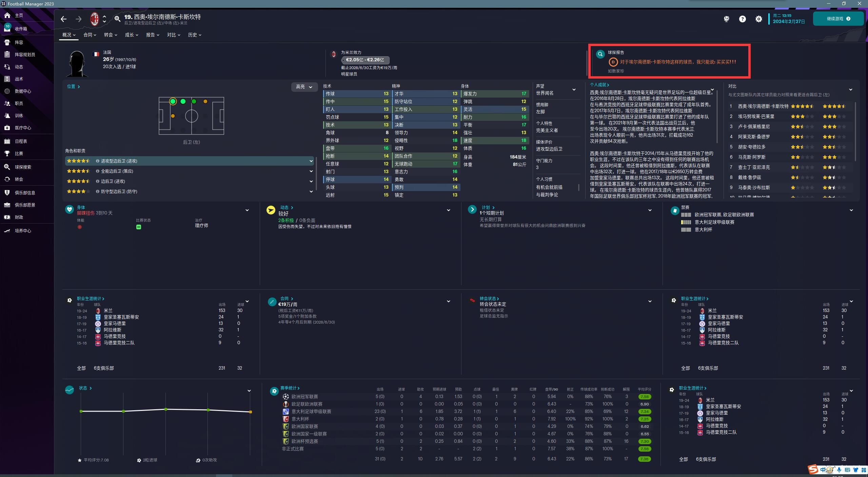This screenshot has height=477, width=868.
Task: Open the player search magnifier icon
Action: pyautogui.click(x=117, y=19)
